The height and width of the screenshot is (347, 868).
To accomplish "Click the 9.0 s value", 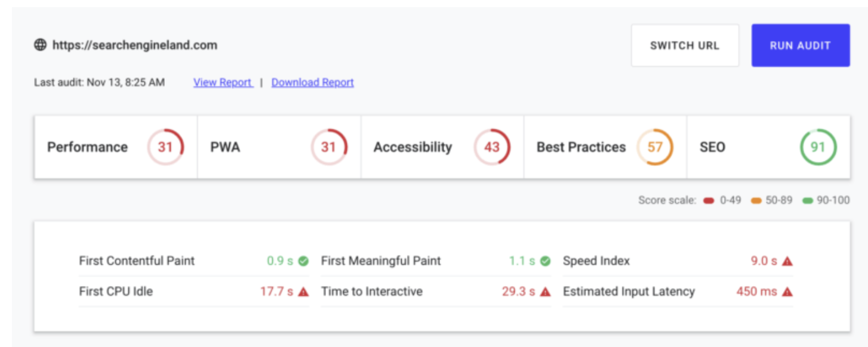I will [x=764, y=261].
